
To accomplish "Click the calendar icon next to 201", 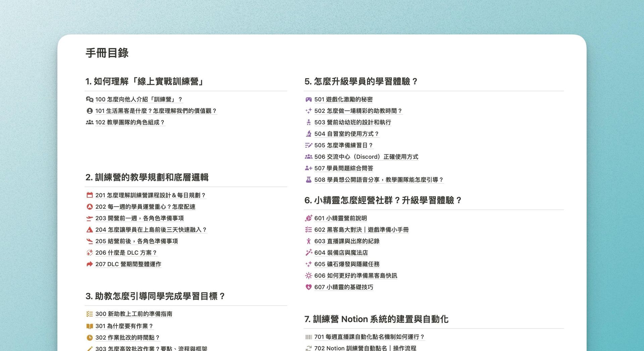I will click(90, 195).
